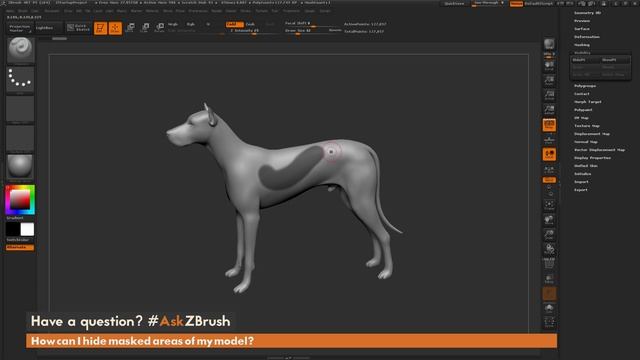The height and width of the screenshot is (360, 640).
Task: Select the Rotate transform tool in top shelf
Action: [160, 28]
